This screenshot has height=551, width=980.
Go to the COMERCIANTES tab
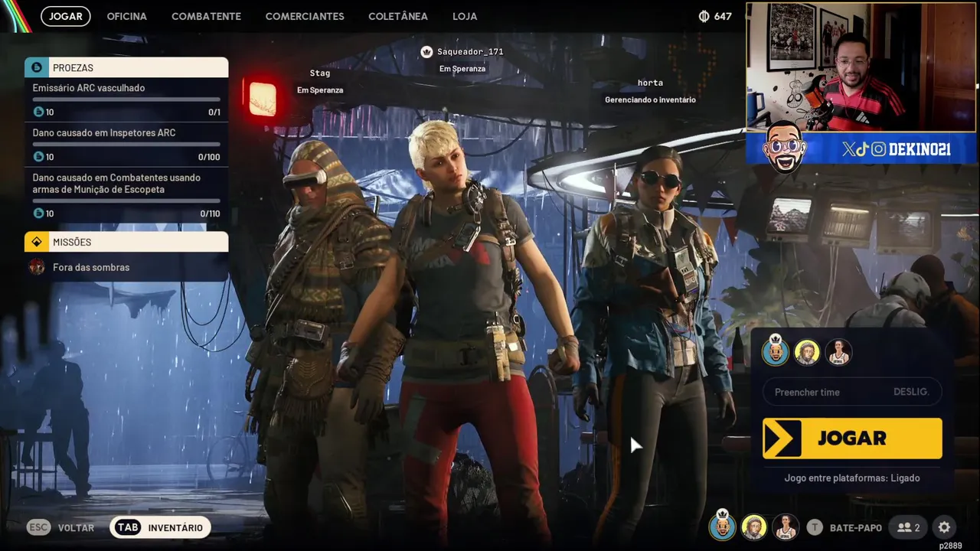pos(305,16)
